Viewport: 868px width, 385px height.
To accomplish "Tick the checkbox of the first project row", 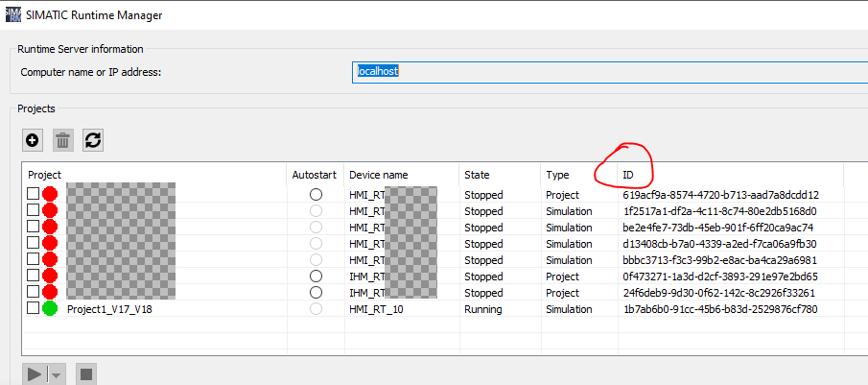I will [x=34, y=194].
